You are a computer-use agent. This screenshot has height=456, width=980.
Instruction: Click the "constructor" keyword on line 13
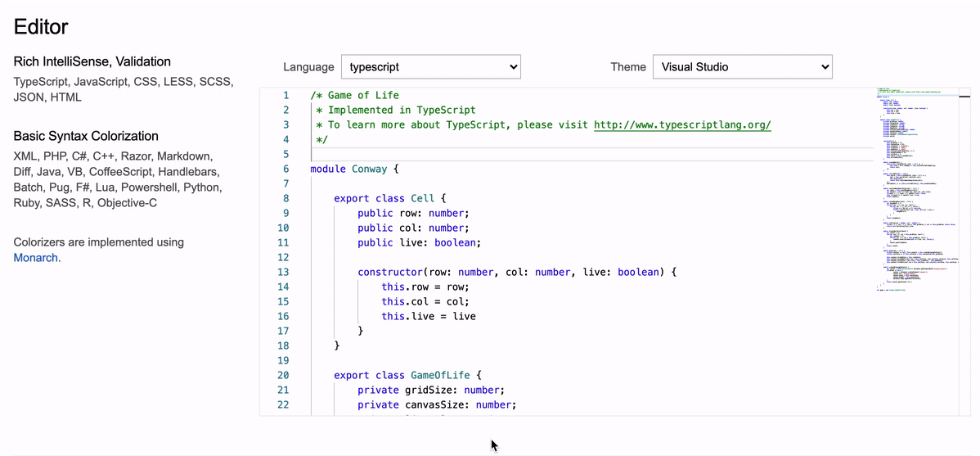390,272
